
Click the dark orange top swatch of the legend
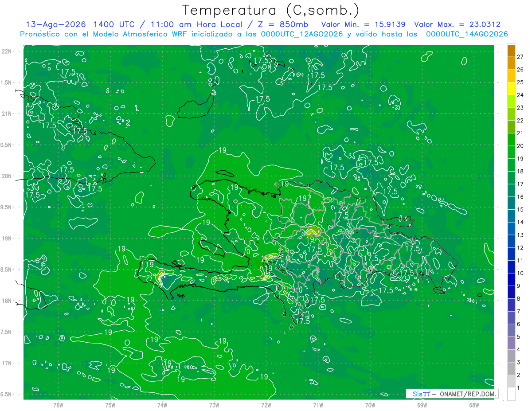(x=512, y=51)
